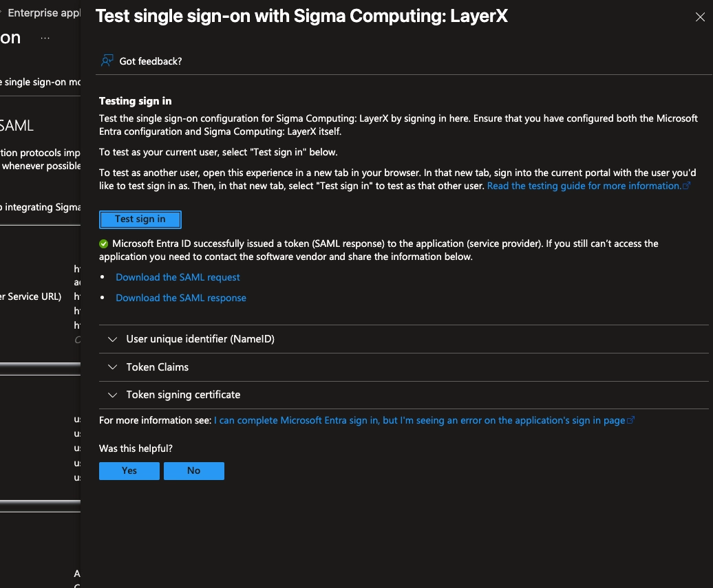This screenshot has height=588, width=713.
Task: Open the Download the SAML response link
Action: 180,298
